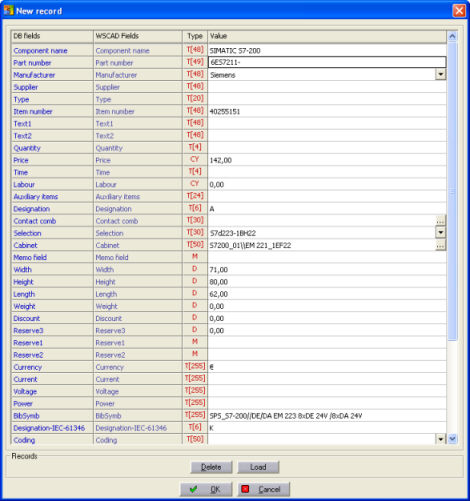Open the Contact comb browse ellipsis button

(440, 220)
